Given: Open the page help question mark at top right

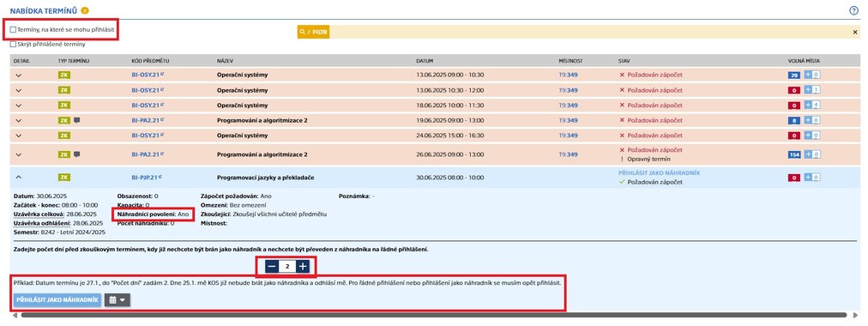Looking at the screenshot, I should pos(853,10).
